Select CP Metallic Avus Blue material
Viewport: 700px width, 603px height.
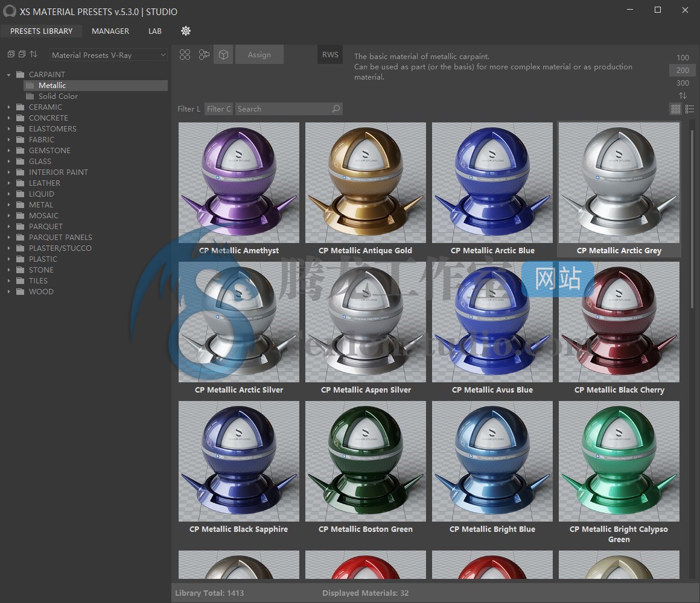pyautogui.click(x=492, y=322)
